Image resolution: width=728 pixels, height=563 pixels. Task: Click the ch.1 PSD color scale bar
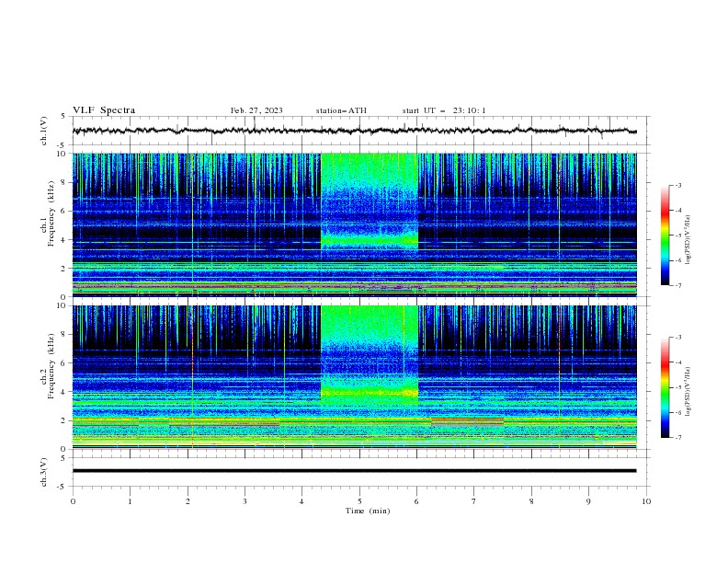tap(665, 236)
